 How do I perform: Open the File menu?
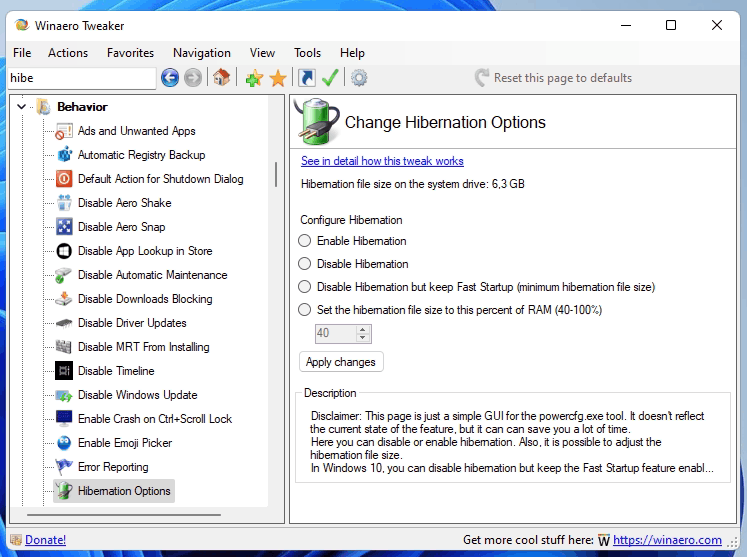pyautogui.click(x=22, y=53)
